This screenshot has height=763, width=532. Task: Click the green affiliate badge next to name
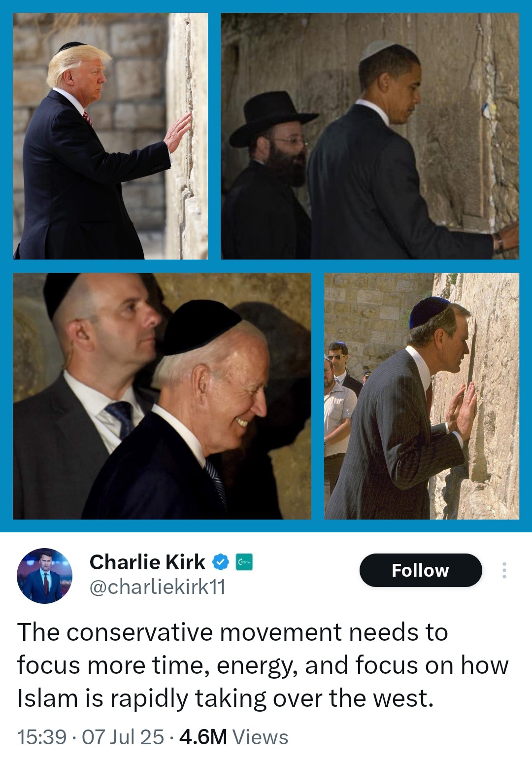(244, 562)
